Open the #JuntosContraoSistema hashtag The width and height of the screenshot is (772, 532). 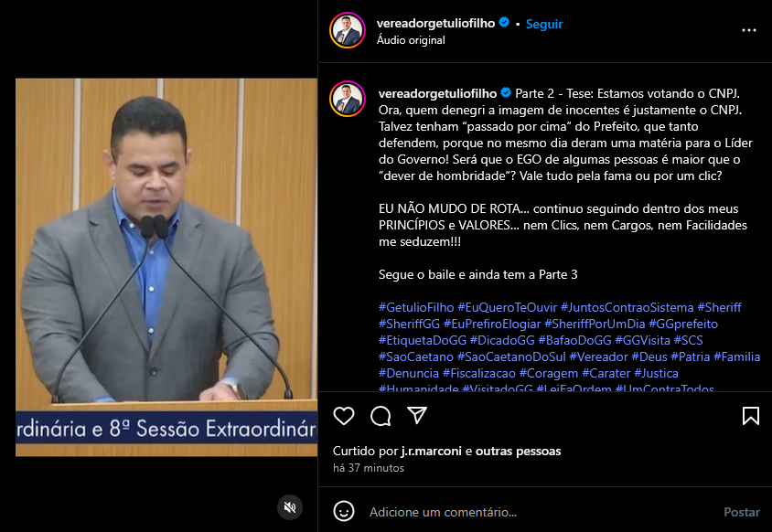point(627,307)
